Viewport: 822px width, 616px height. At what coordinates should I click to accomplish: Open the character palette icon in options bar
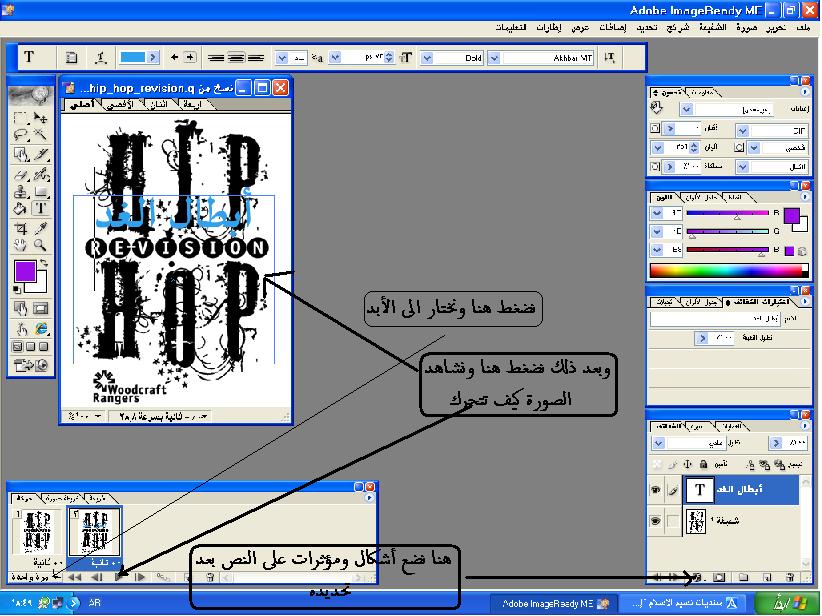click(x=71, y=57)
